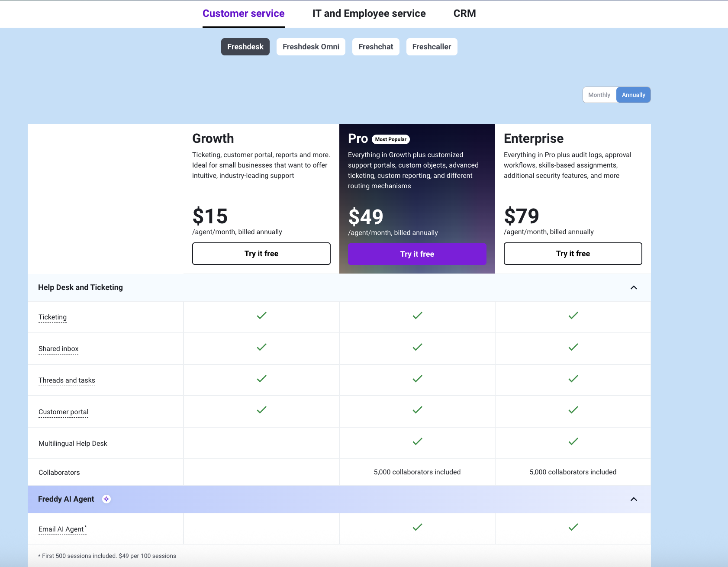Open the Customer service tab
Viewport: 728px width, 567px height.
[x=244, y=13]
